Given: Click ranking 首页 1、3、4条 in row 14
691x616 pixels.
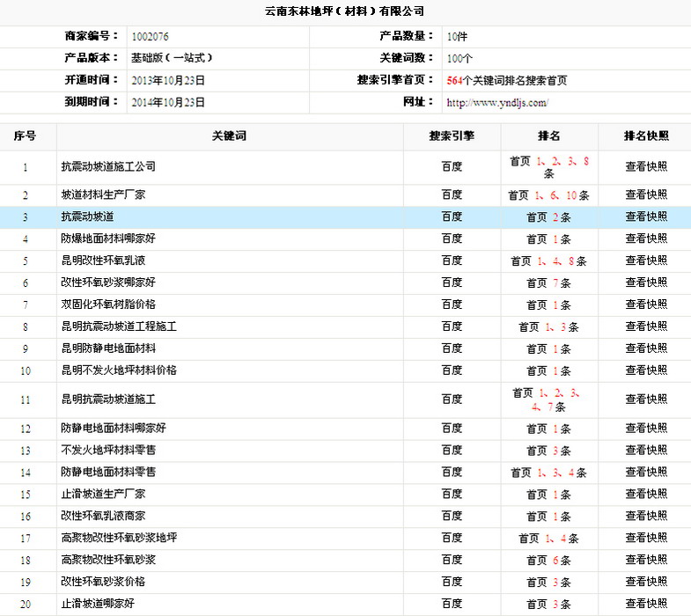Looking at the screenshot, I should 548,473.
